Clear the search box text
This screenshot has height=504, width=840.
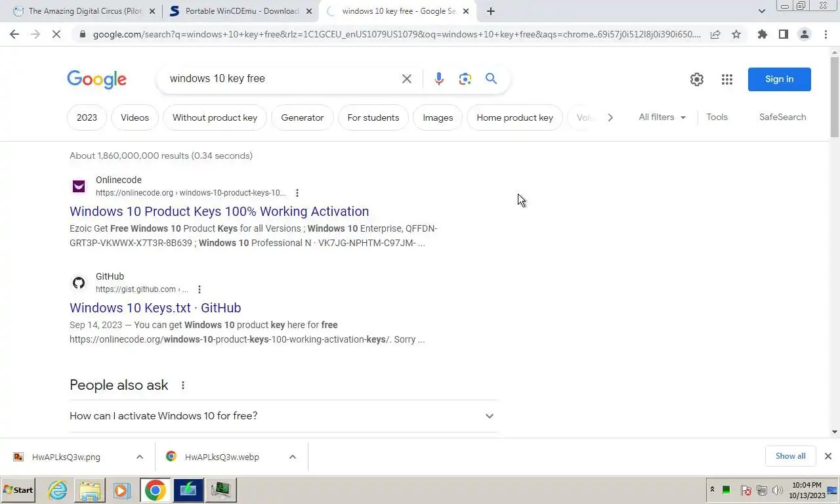(407, 79)
